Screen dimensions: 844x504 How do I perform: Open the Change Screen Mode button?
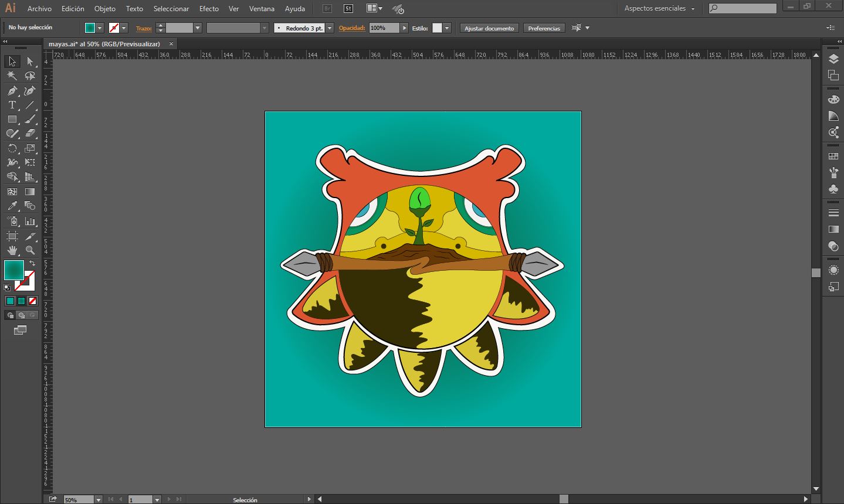[x=20, y=331]
